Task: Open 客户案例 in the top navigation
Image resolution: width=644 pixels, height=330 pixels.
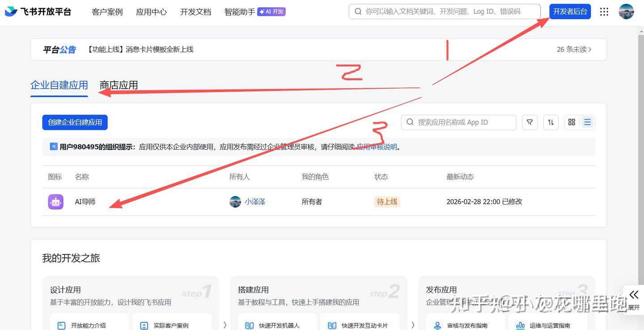Action: point(107,12)
